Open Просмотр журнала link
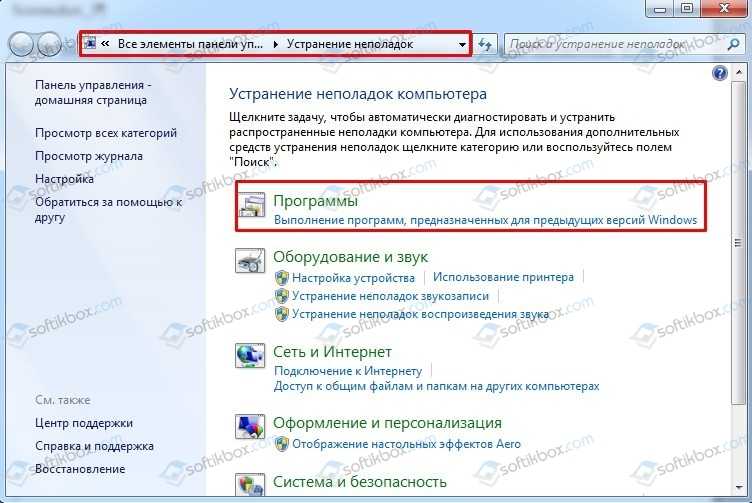 pos(89,156)
